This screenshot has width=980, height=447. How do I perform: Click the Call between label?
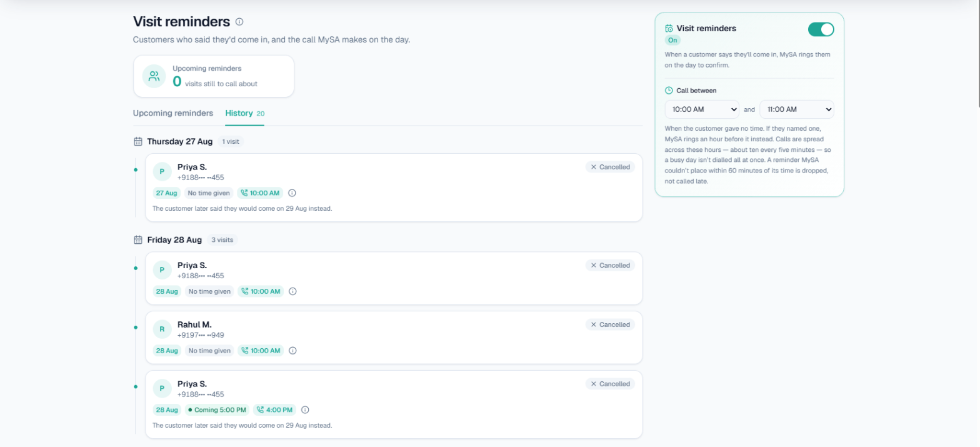(696, 91)
